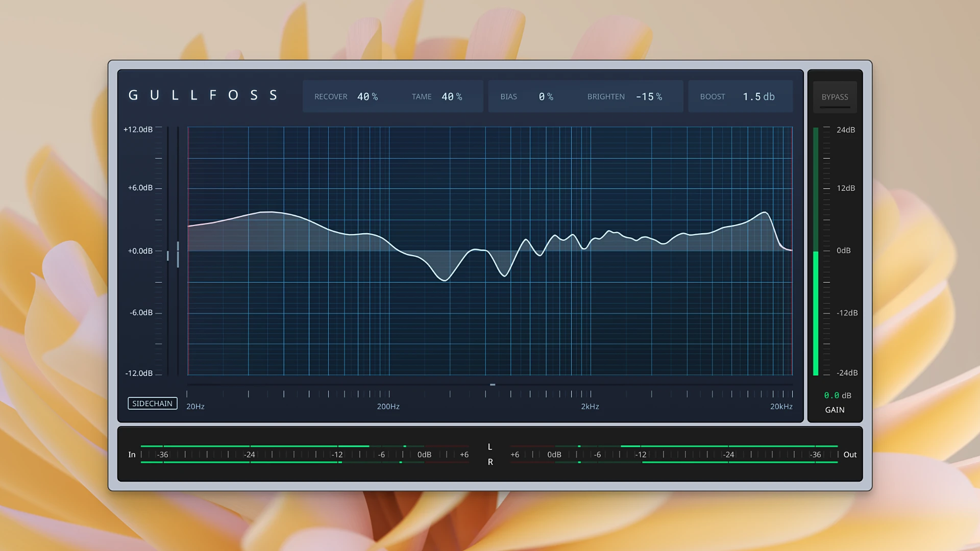Screen dimensions: 980x551
Task: Click the -6.0dB scale label
Action: point(141,313)
